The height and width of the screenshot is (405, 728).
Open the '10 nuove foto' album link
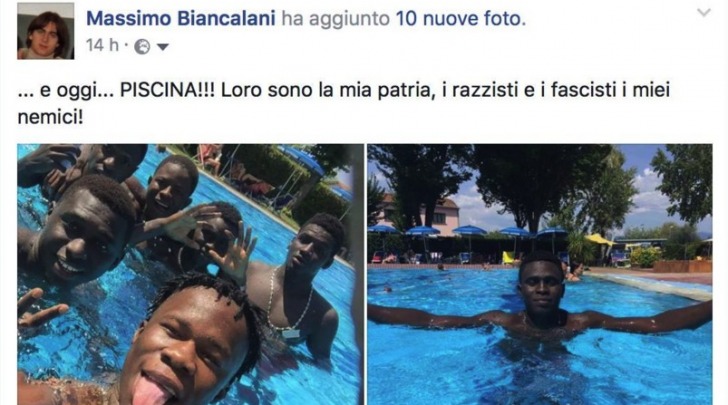[460, 19]
